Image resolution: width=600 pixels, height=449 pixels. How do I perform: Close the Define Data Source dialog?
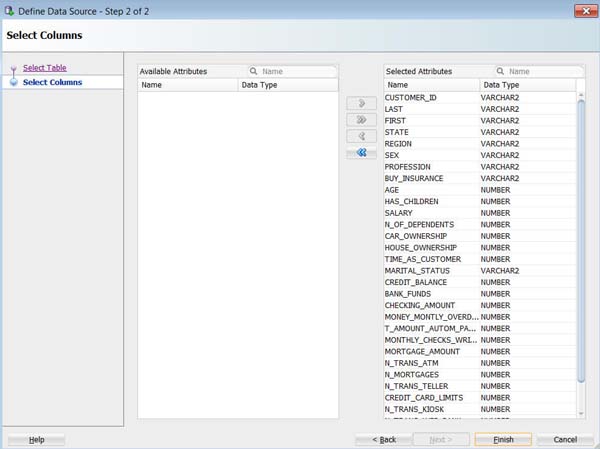[x=585, y=11]
